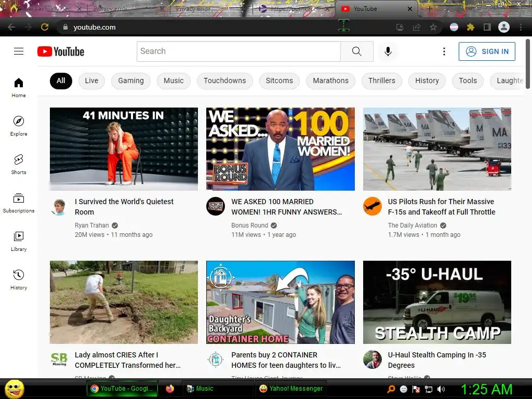The width and height of the screenshot is (532, 399).
Task: Start voice search with microphone icon
Action: tap(388, 51)
